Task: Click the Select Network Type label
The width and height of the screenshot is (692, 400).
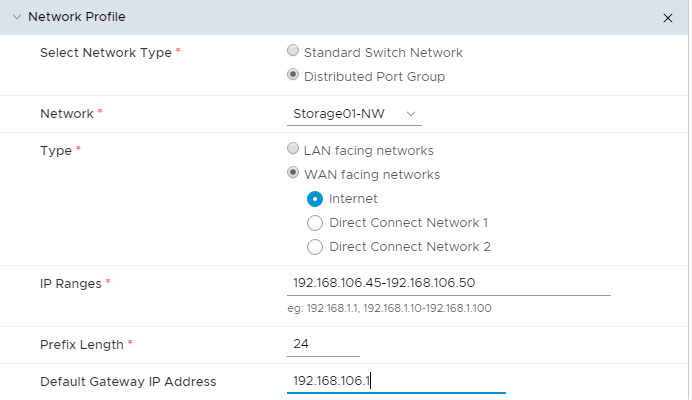Action: pyautogui.click(x=105, y=52)
